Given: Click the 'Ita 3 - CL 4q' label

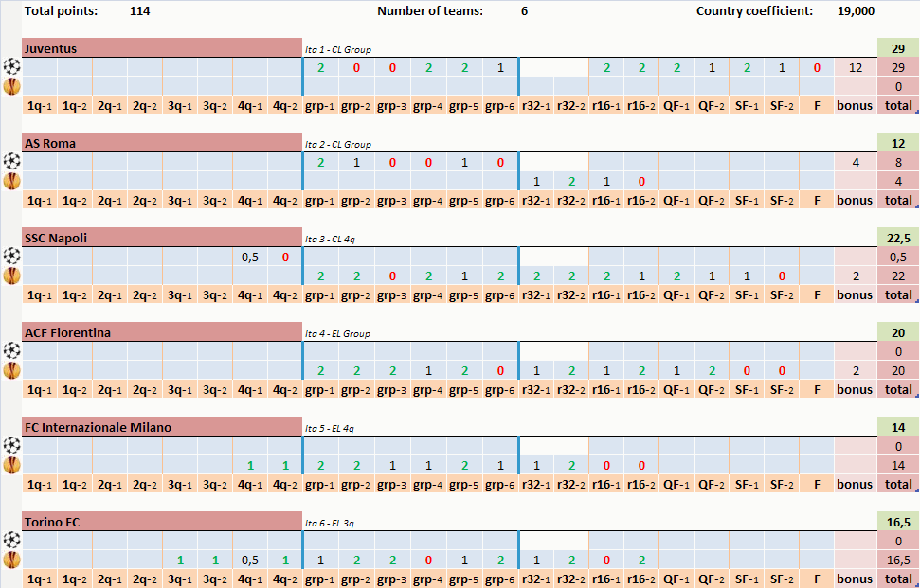Looking at the screenshot, I should tap(330, 240).
